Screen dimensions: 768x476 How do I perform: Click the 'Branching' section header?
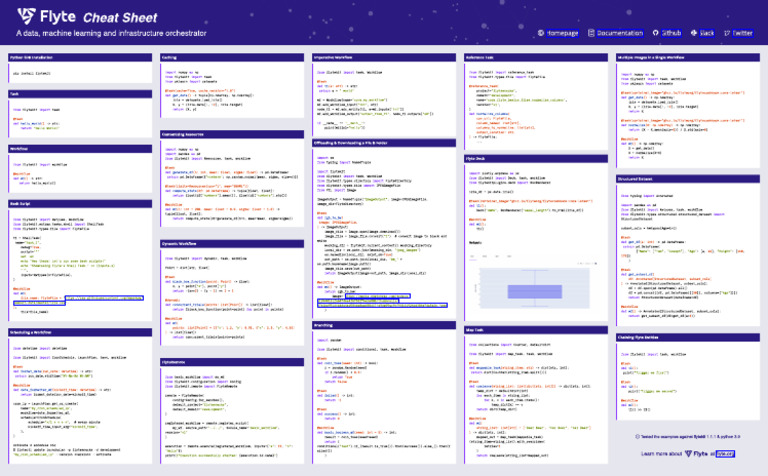tap(384, 325)
